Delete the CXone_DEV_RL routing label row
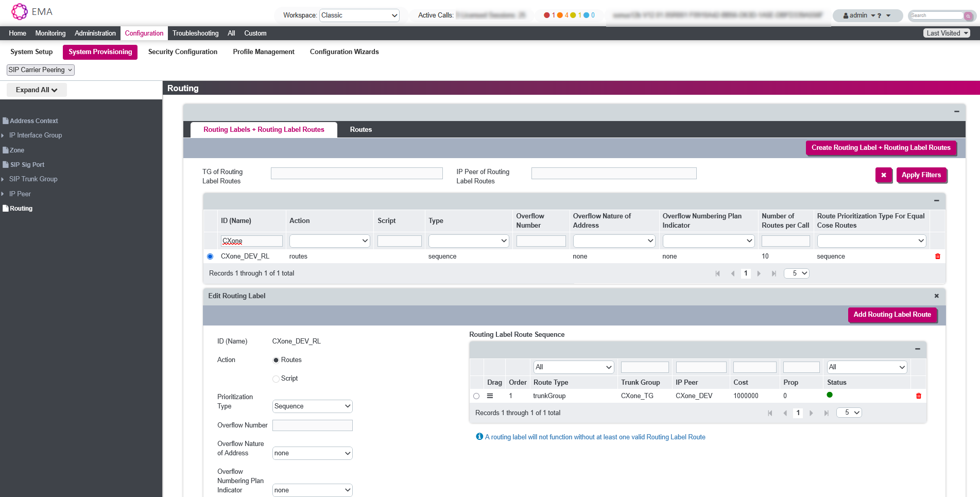The image size is (980, 497). (x=937, y=256)
